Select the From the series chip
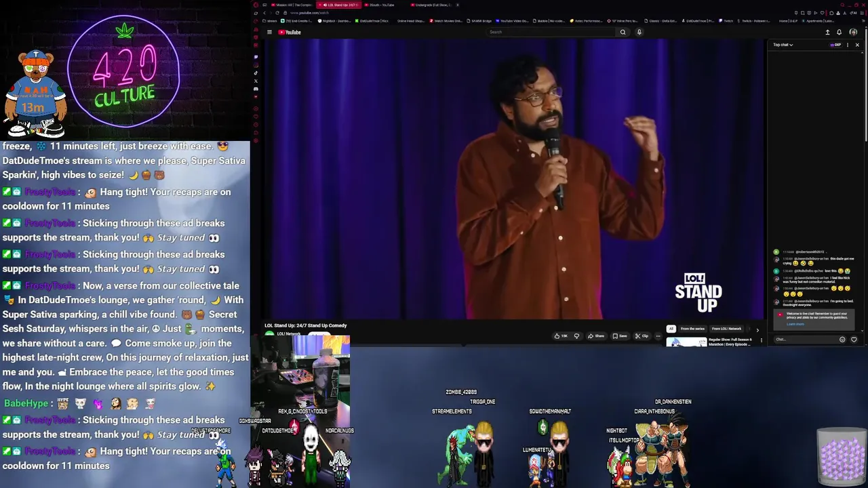Image resolution: width=868 pixels, height=488 pixels. coord(692,329)
